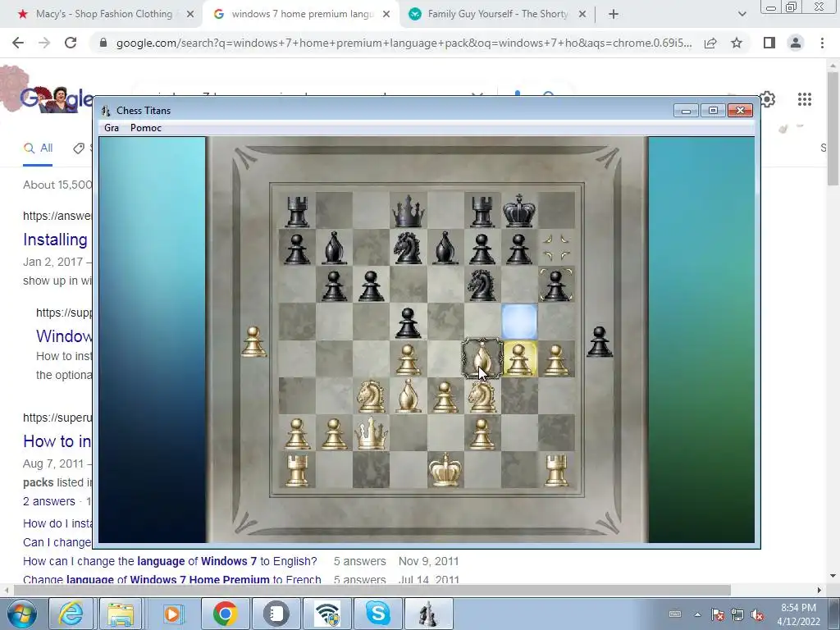Select the black bishop beside the left black pawn
This screenshot has width=840, height=630.
tap(335, 248)
